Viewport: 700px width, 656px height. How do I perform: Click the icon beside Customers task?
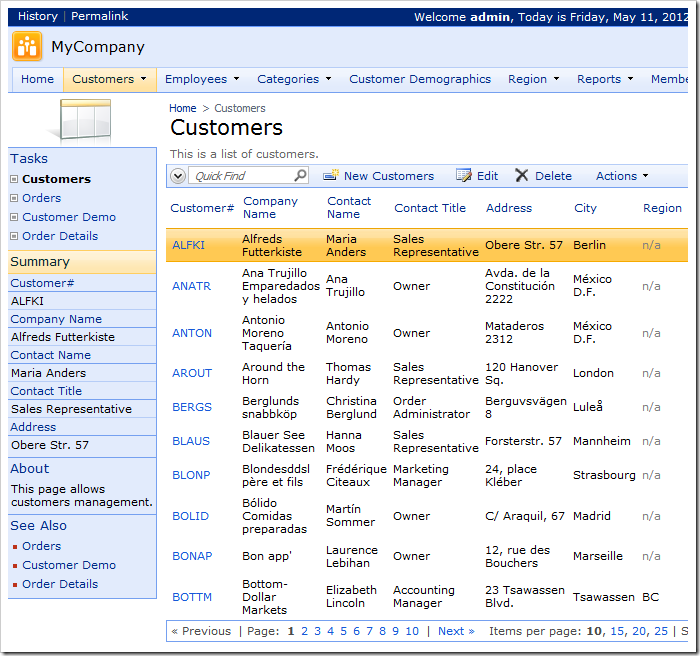pyautogui.click(x=14, y=179)
